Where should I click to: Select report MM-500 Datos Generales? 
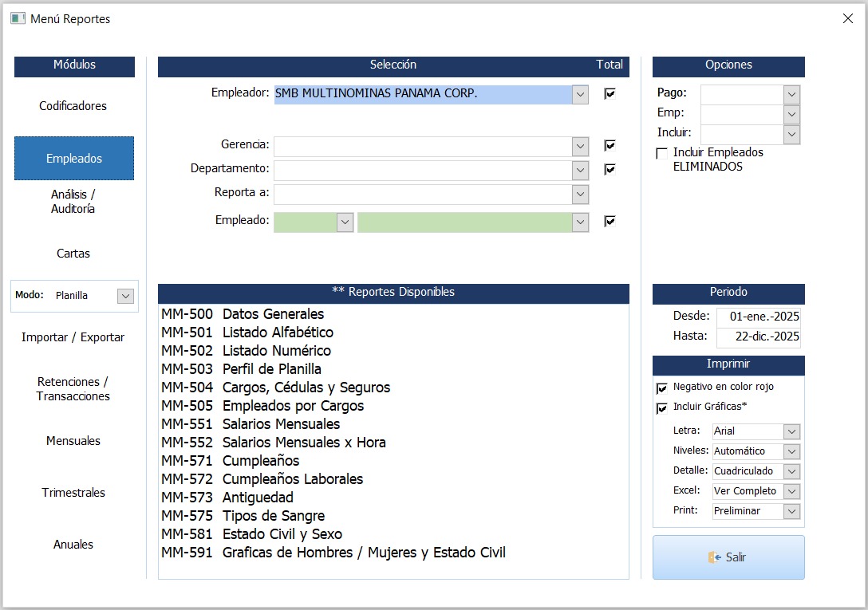pos(243,314)
